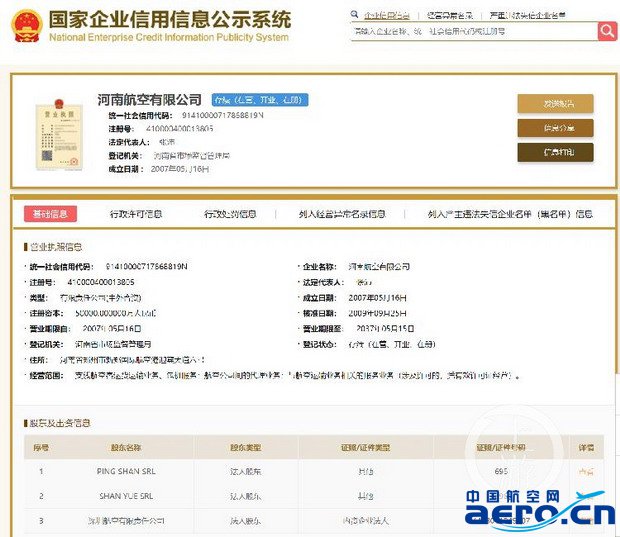Click the 股东类型 column header
Viewport: 620px width, 537px height.
(x=246, y=448)
